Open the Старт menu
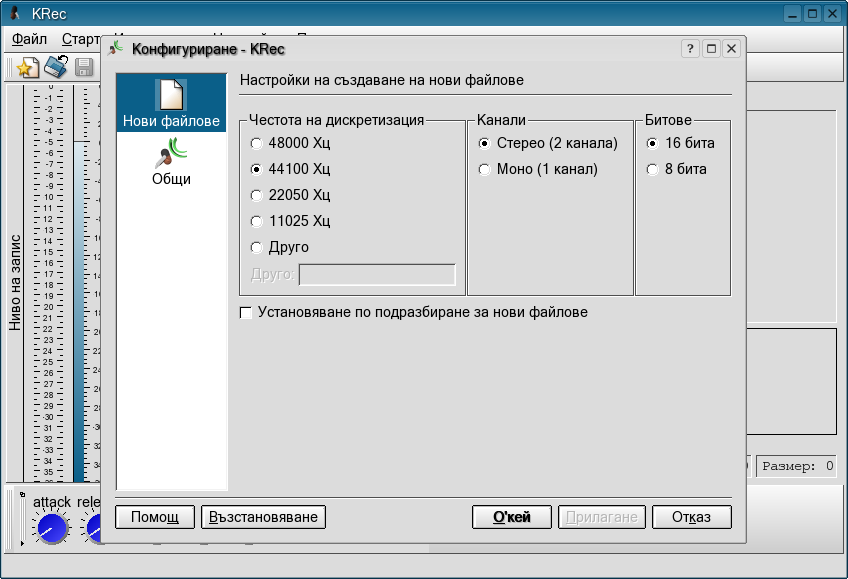Viewport: 848px width, 579px height. [x=80, y=40]
